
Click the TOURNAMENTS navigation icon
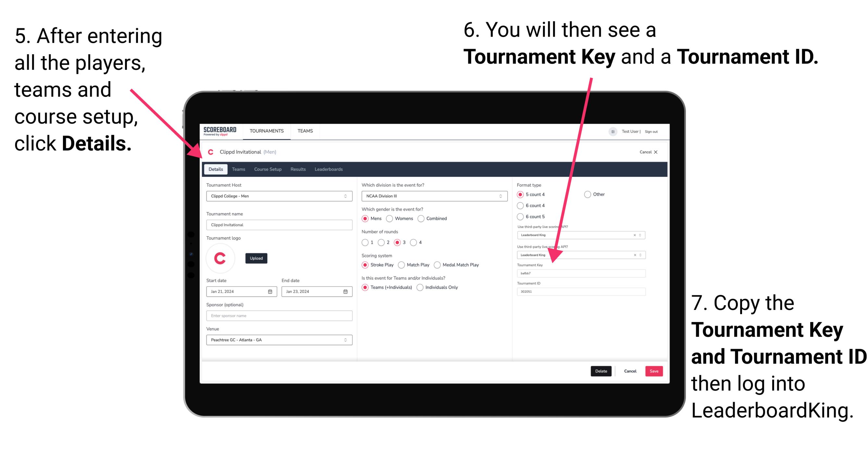pyautogui.click(x=266, y=130)
